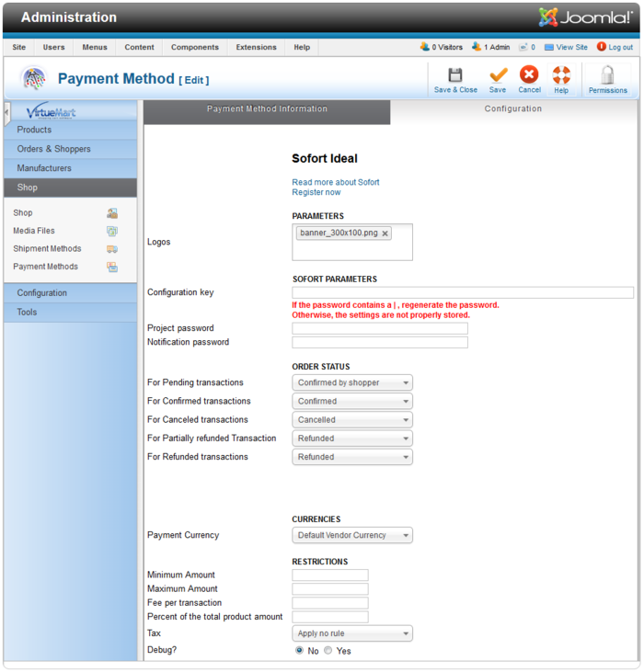Click the Shipment Methods truck icon
This screenshot has width=644, height=672.
pyautogui.click(x=112, y=249)
